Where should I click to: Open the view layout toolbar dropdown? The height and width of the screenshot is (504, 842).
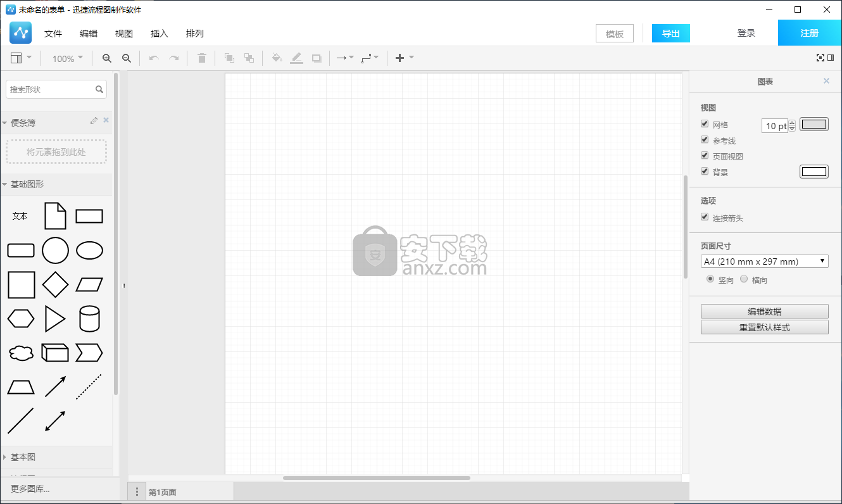22,58
